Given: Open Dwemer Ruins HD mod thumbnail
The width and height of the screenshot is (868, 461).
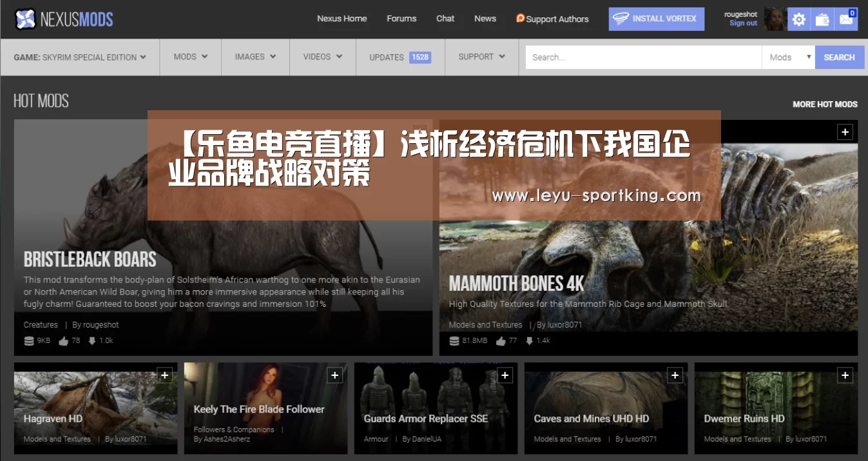Looking at the screenshot, I should 776,408.
